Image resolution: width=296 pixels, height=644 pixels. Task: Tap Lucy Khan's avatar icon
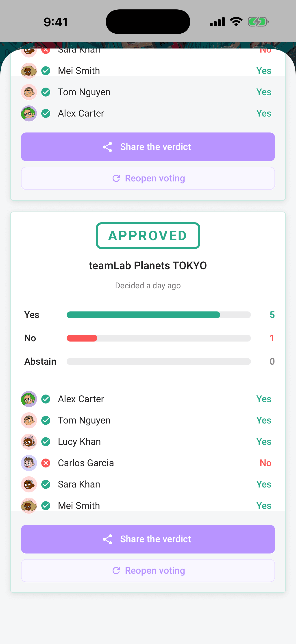pos(29,442)
